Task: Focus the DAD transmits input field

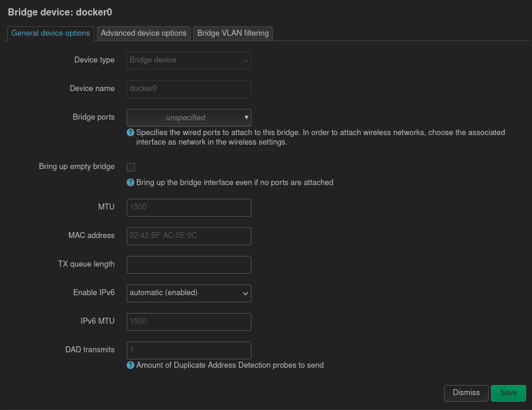Action: [x=188, y=350]
